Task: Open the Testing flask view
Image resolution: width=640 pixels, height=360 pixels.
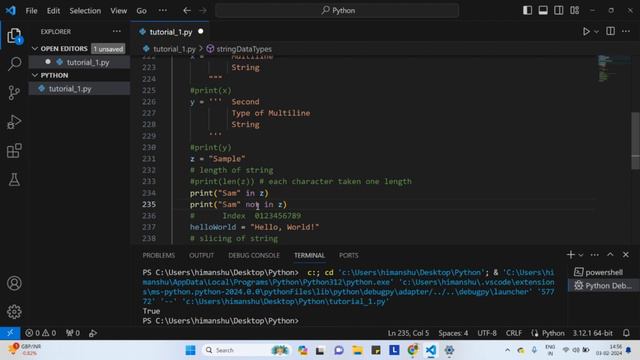Action: point(14,179)
